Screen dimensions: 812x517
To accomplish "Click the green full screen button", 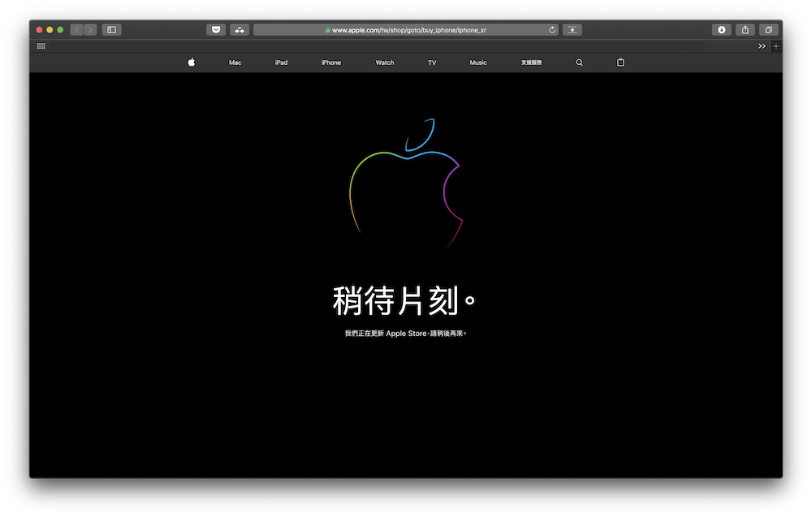I will 60,30.
